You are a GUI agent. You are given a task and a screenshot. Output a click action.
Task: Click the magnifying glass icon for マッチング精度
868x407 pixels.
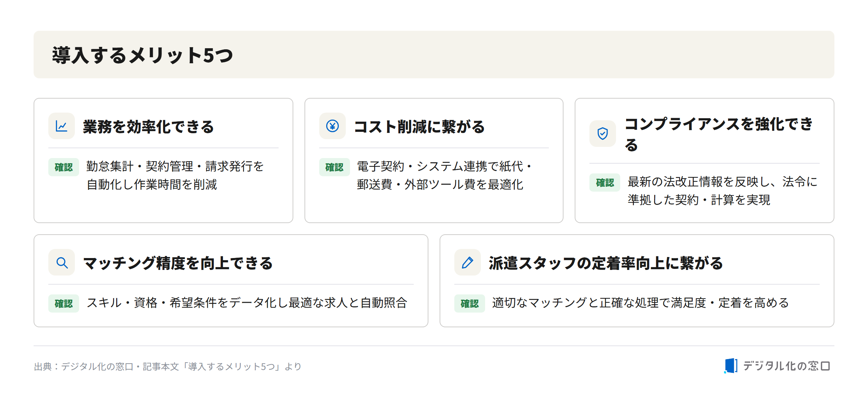click(x=62, y=262)
